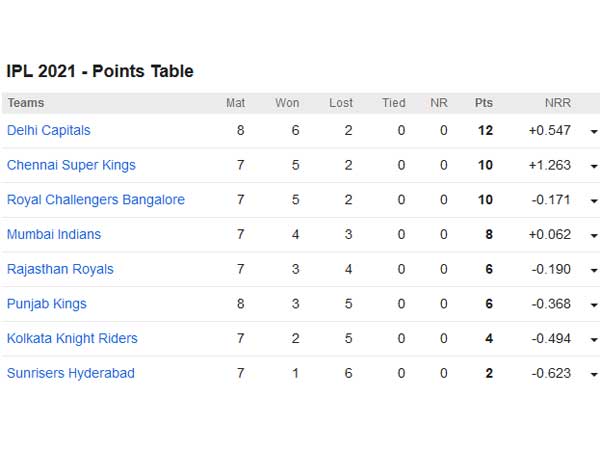The height and width of the screenshot is (450, 600).
Task: Open the Delhi Capitals team link
Action: [49, 130]
